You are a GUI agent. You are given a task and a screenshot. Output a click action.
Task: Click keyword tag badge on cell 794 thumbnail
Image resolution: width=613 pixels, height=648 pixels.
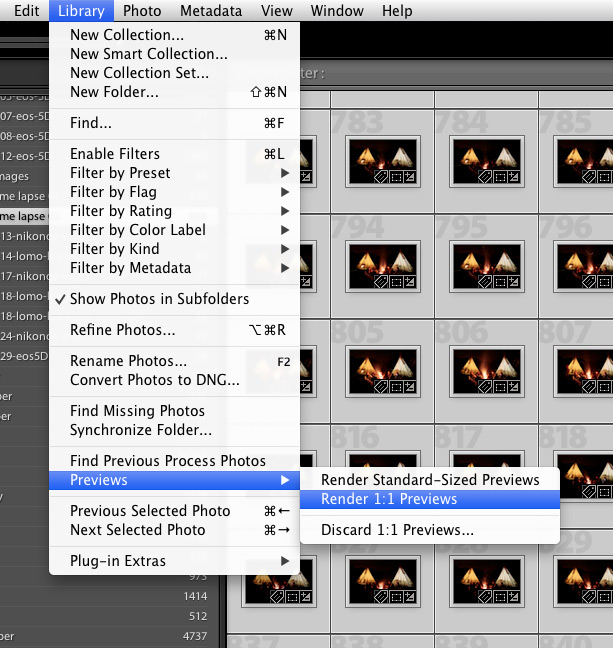click(x=381, y=282)
